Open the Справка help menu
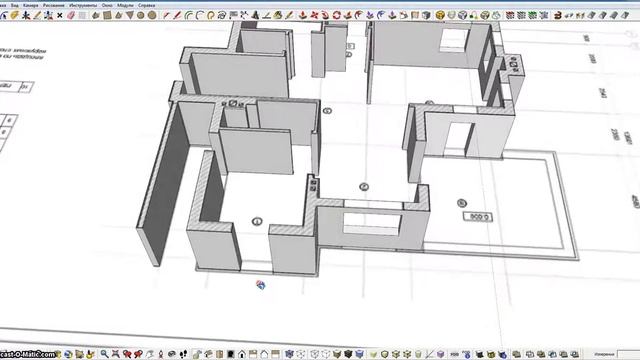The image size is (640, 360). [x=147, y=5]
